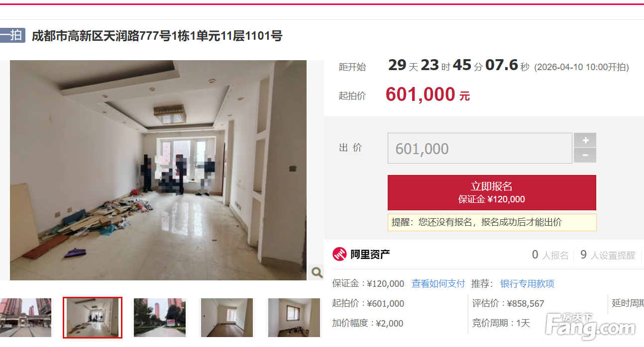Select the building entrance gate thumbnail

pos(25,318)
